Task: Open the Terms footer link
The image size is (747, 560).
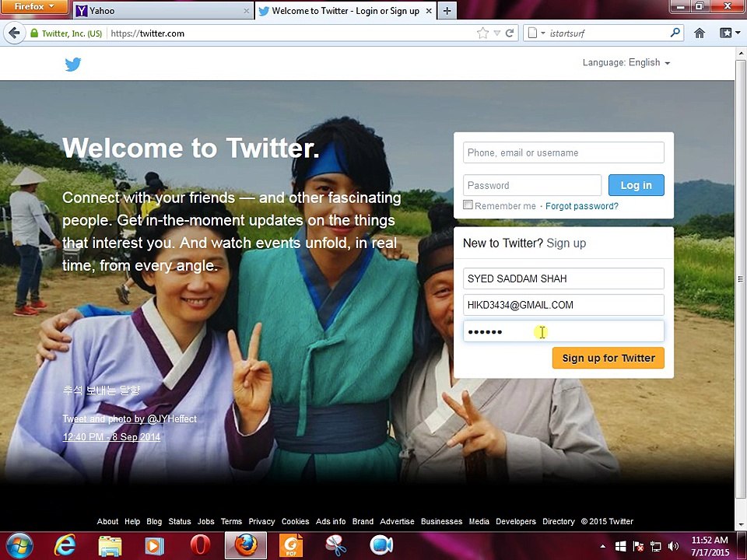Action: (x=232, y=521)
